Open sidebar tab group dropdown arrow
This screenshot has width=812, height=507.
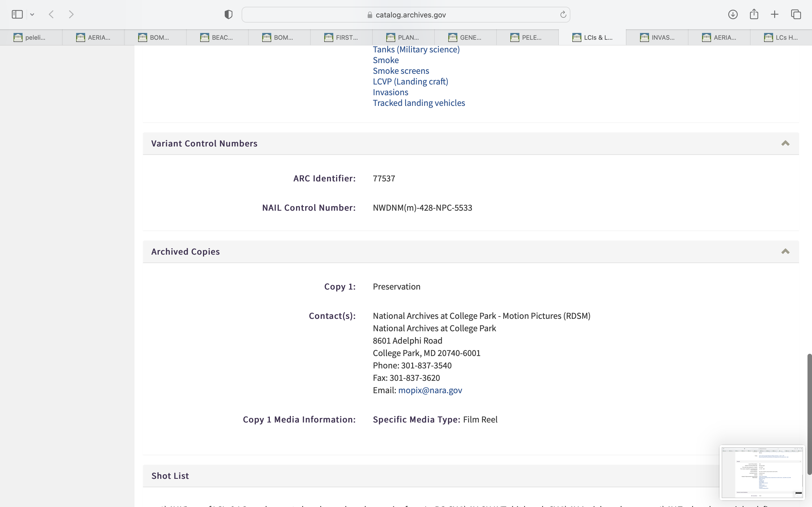(32, 14)
